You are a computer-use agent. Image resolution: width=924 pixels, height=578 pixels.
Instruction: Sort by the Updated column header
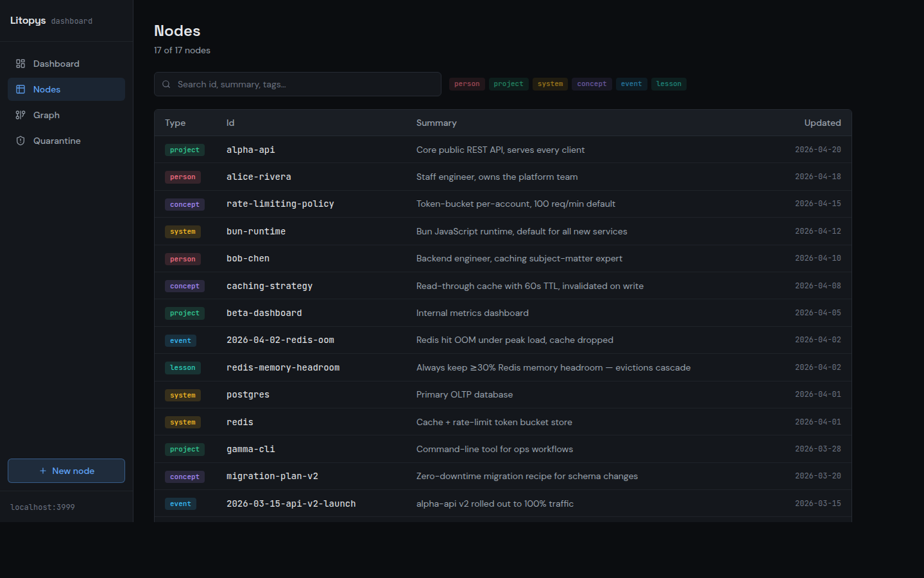tap(823, 123)
